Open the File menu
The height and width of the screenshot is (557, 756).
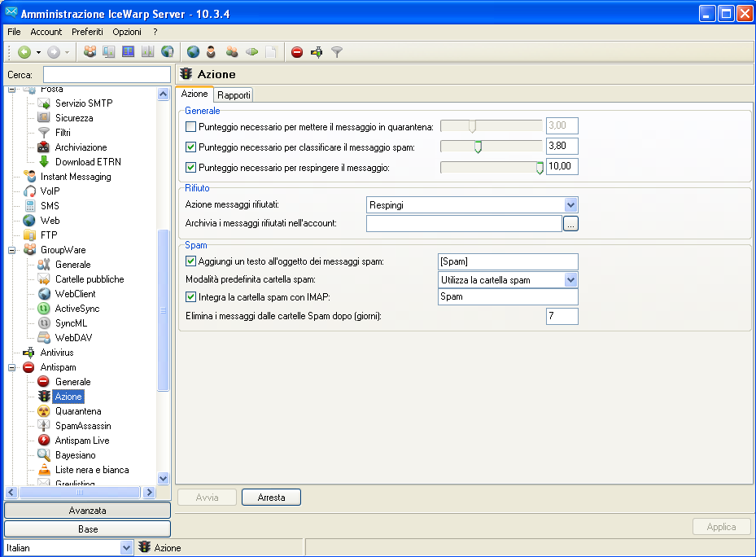click(14, 32)
